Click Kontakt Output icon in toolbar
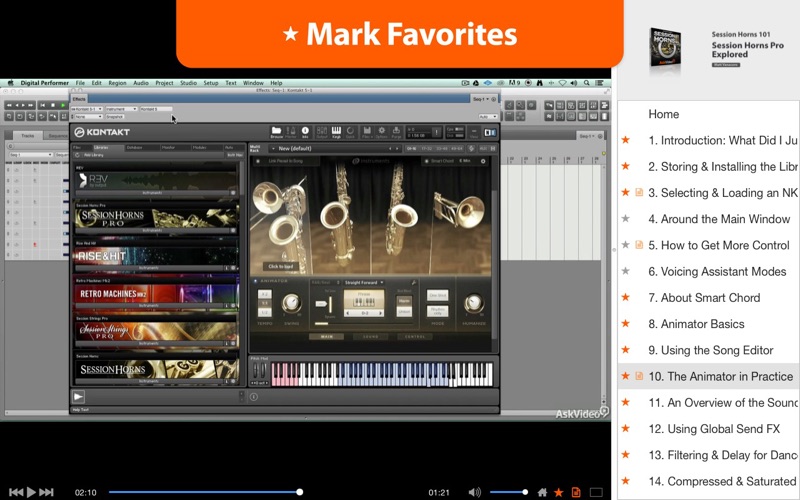Screen dimensions: 800x500 (x=322, y=132)
